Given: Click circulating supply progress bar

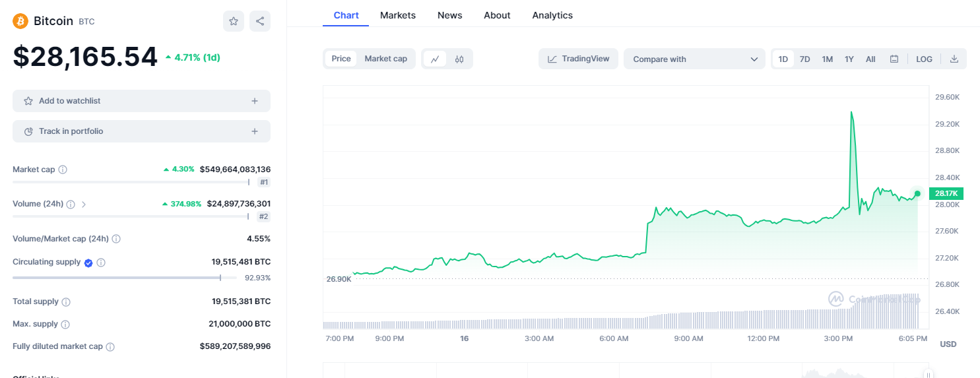Looking at the screenshot, I should click(125, 278).
